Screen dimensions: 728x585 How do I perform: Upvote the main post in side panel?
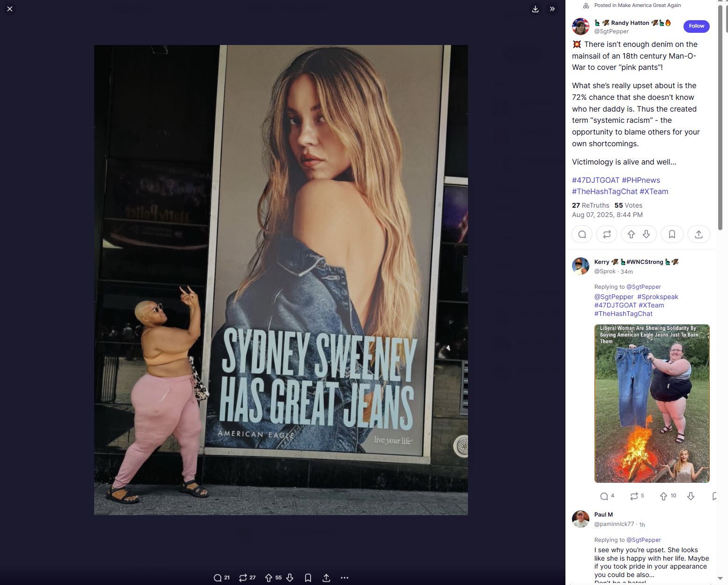(631, 234)
